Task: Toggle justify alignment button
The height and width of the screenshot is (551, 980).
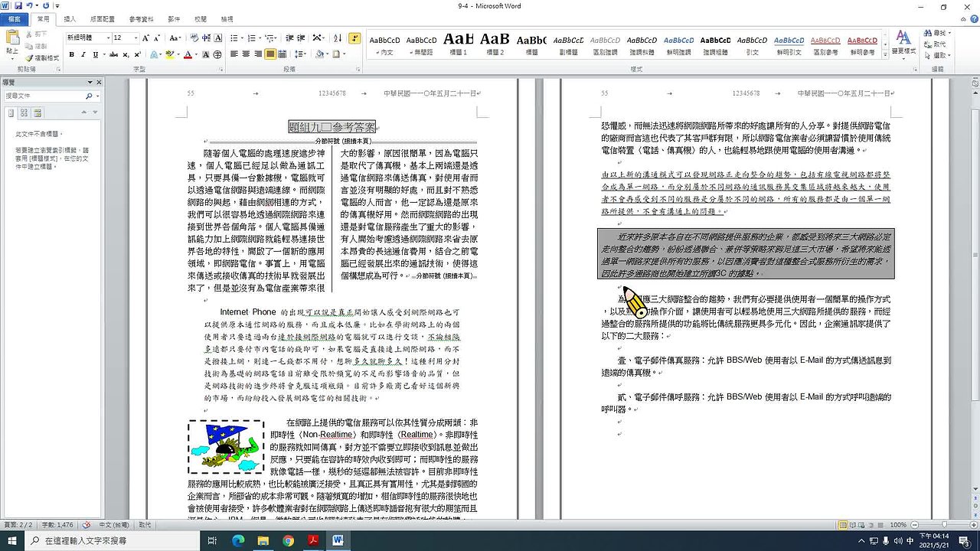Action: 271,54
